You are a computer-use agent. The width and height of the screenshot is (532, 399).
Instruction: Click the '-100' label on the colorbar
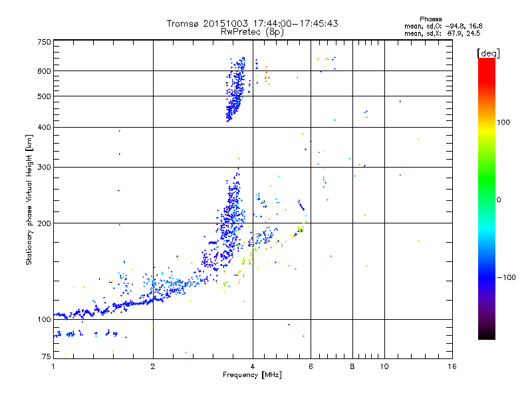coord(507,277)
